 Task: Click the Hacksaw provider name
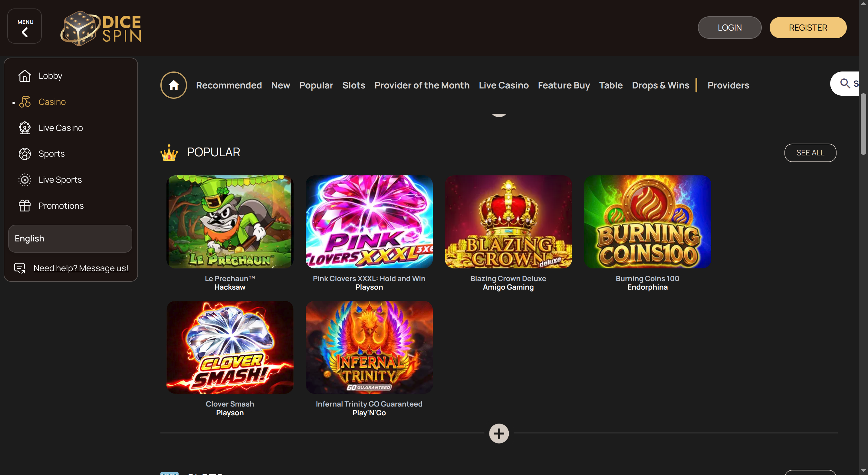tap(230, 287)
